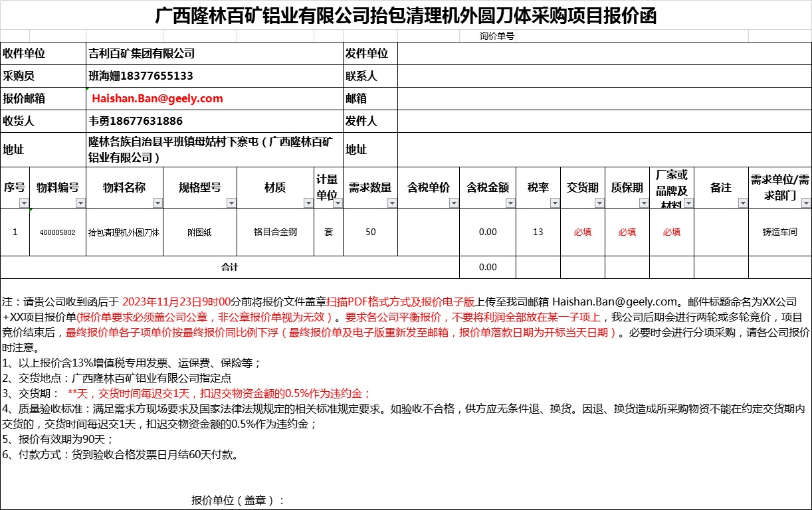Click note line 6 付款方式
The height and width of the screenshot is (510, 812).
point(120,454)
